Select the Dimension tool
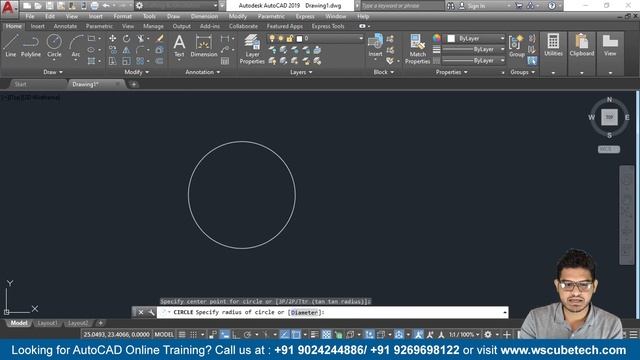Viewport: 640px width, 360px height. tap(204, 46)
